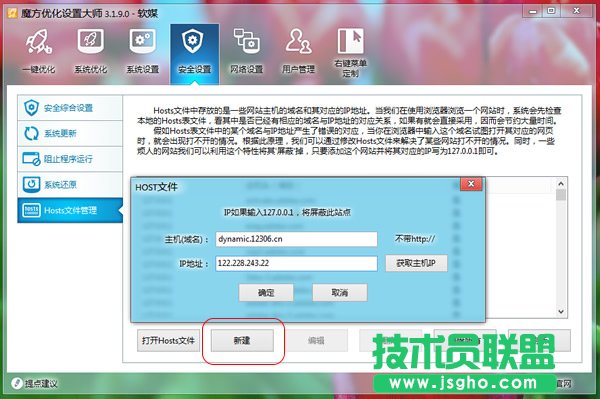The width and height of the screenshot is (600, 399).
Task: Select 系统还原 in the sidebar
Action: click(70, 184)
